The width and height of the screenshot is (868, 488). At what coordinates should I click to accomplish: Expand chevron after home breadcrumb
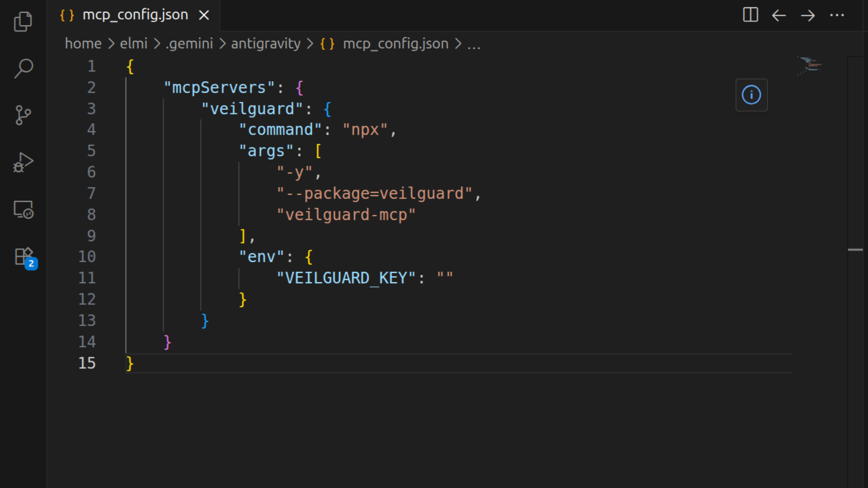point(111,44)
